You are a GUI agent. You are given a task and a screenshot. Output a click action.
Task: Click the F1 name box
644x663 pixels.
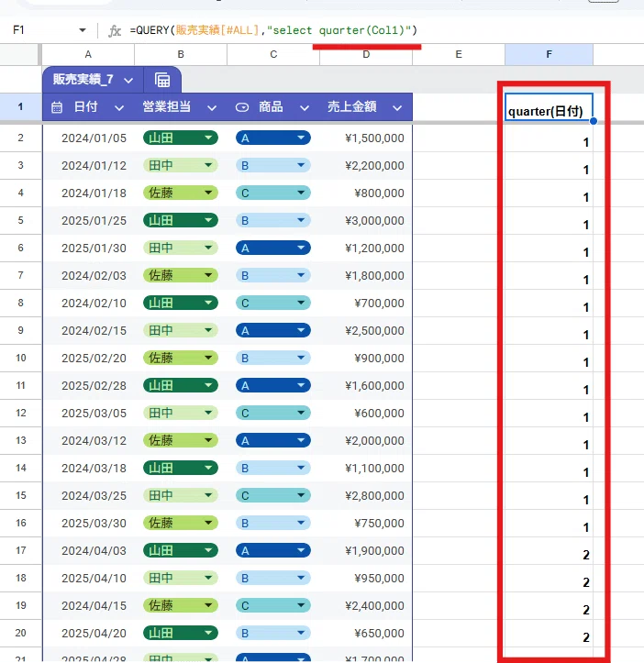18,30
